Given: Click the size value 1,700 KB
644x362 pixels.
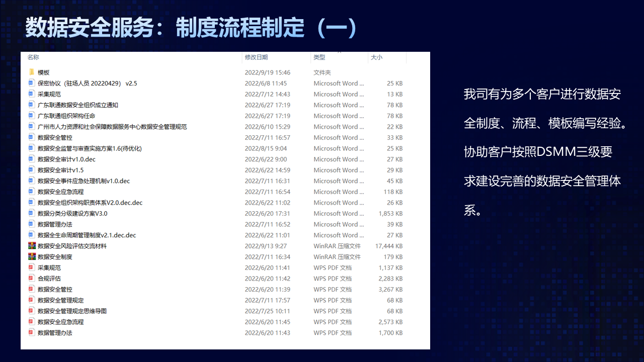Looking at the screenshot, I should (x=391, y=333).
